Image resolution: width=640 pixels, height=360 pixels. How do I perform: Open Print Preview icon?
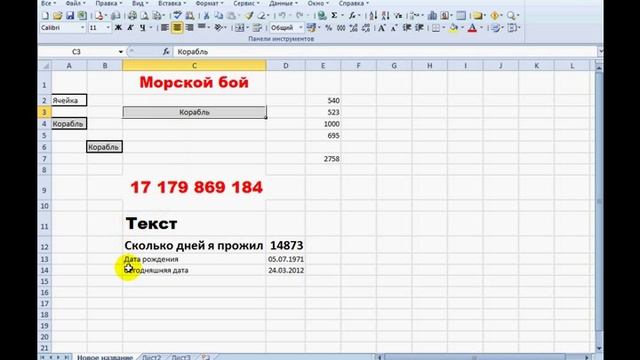point(144,16)
